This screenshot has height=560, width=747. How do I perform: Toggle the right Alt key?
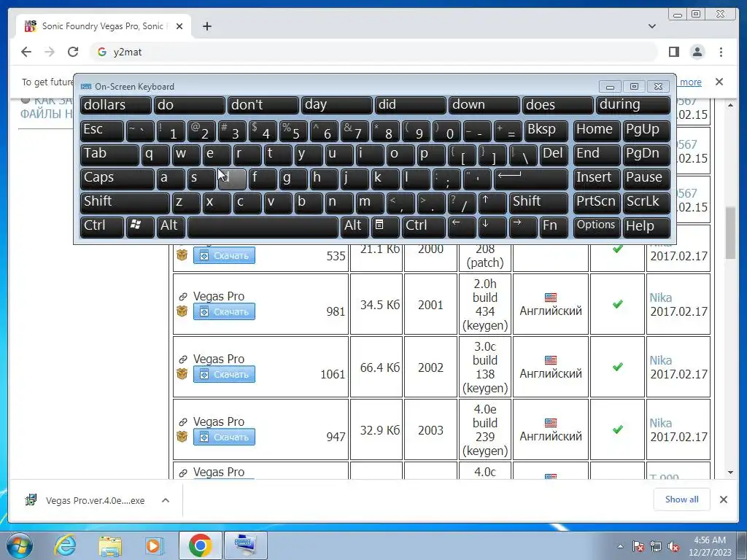tap(354, 227)
